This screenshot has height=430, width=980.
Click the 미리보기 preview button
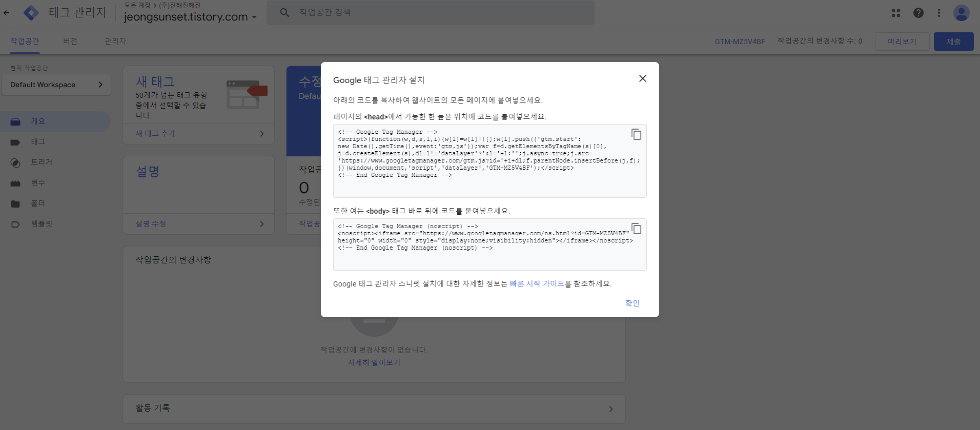click(902, 42)
